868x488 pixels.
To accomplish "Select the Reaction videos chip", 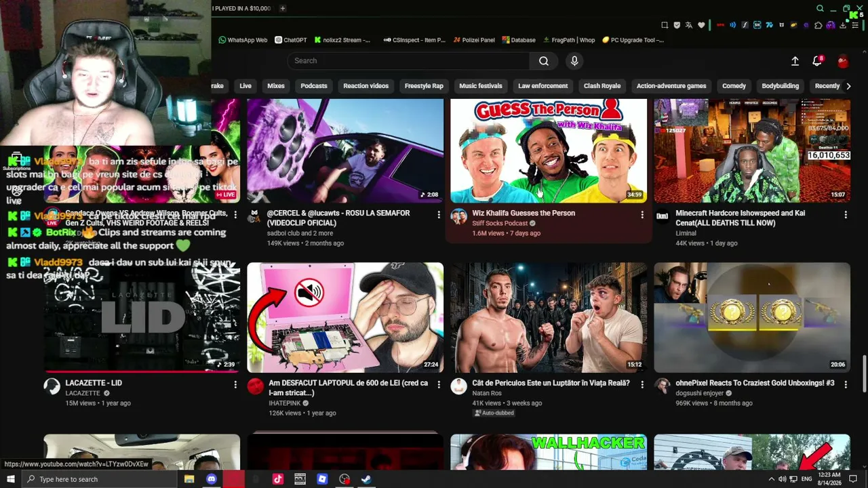I will [x=366, y=86].
